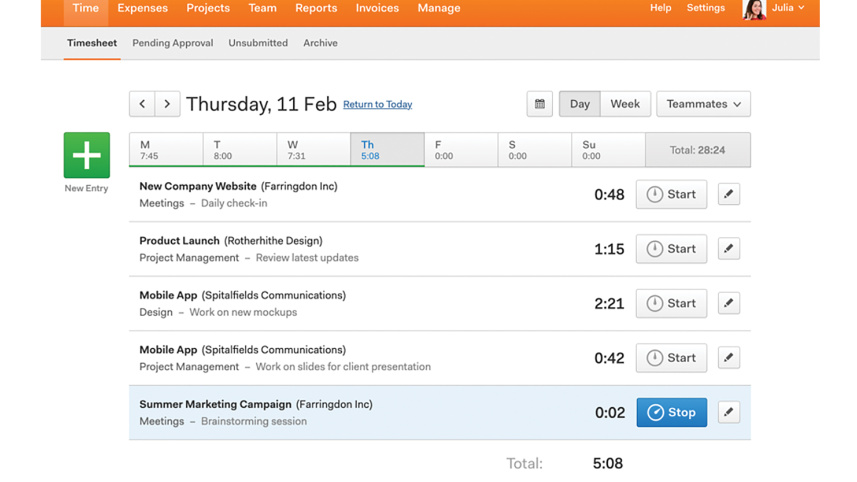Stop the Summer Marketing Campaign timer
This screenshot has height=482, width=857.
[x=671, y=412]
